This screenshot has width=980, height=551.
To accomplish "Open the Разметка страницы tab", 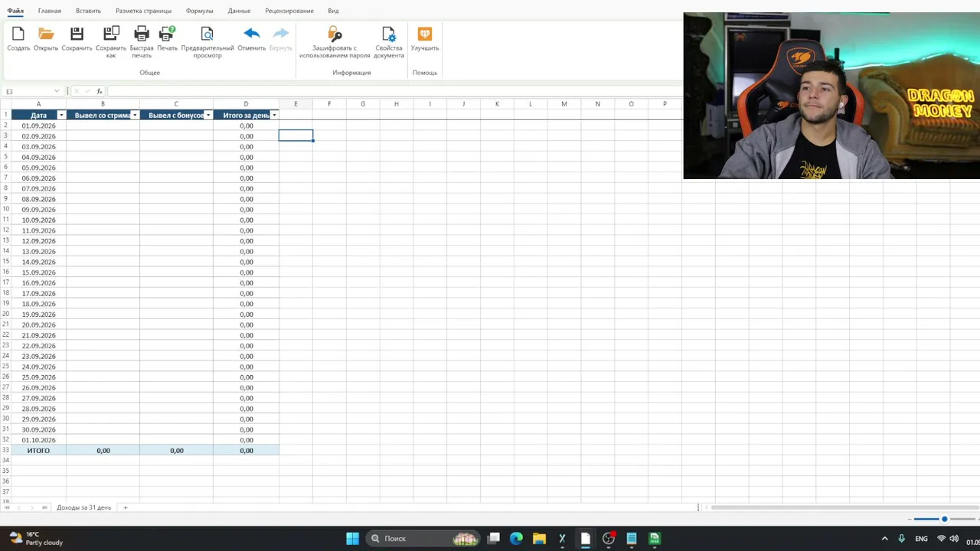I will [144, 11].
